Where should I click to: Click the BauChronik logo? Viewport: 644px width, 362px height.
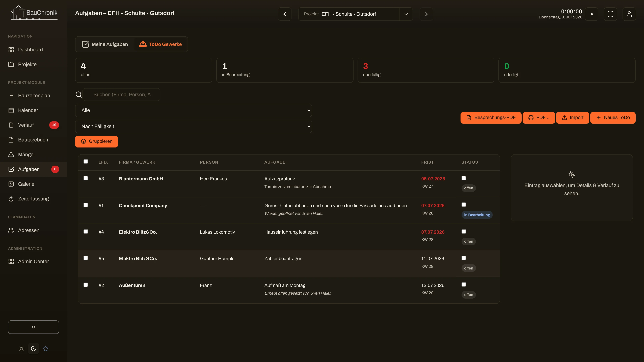[x=34, y=13]
